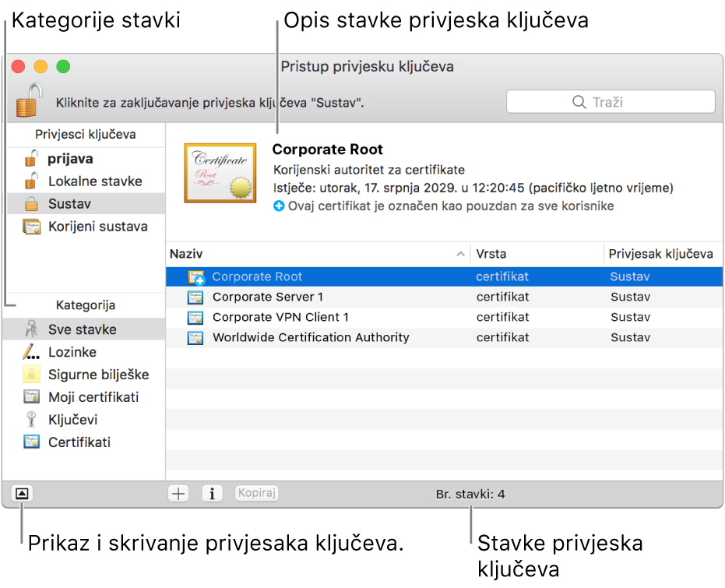The height and width of the screenshot is (588, 725).
Task: Add a new keychain item with plus button
Action: click(178, 494)
